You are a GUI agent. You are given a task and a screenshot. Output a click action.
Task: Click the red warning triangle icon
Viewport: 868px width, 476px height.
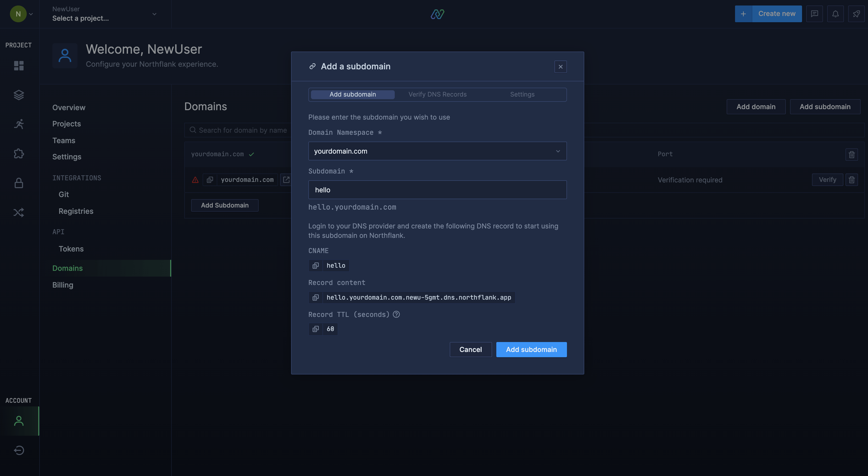pos(195,180)
